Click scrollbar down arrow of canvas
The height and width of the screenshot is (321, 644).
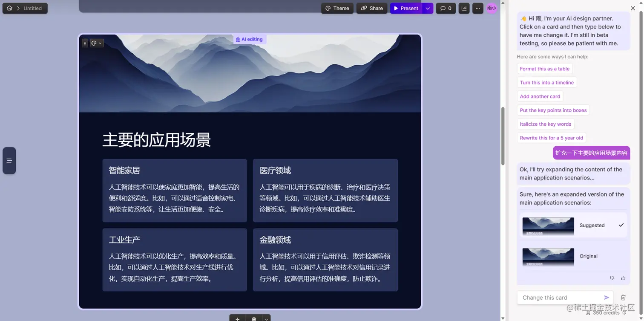[503, 318]
